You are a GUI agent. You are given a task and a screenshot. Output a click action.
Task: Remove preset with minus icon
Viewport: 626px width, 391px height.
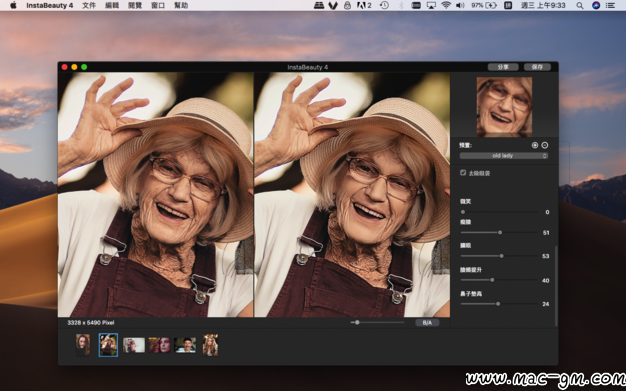point(545,145)
